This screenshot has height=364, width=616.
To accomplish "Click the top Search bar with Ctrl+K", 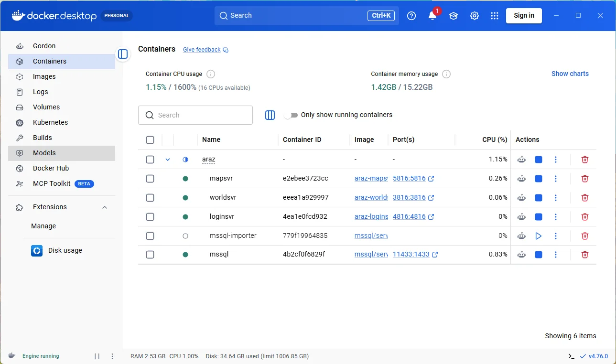I will point(307,16).
